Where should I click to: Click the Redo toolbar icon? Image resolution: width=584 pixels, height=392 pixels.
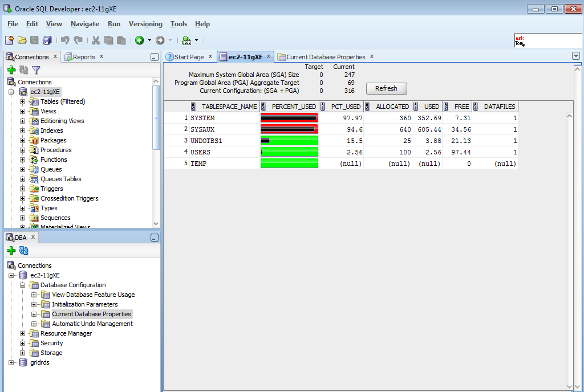tap(78, 40)
